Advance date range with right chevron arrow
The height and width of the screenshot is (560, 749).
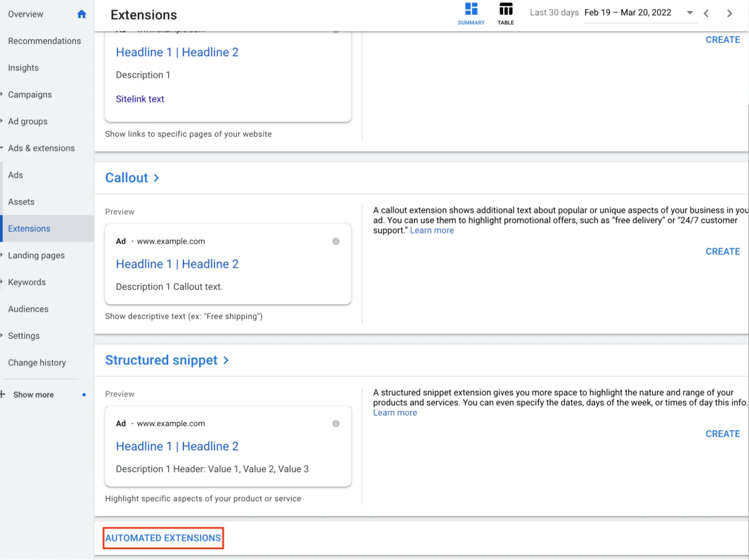click(729, 13)
